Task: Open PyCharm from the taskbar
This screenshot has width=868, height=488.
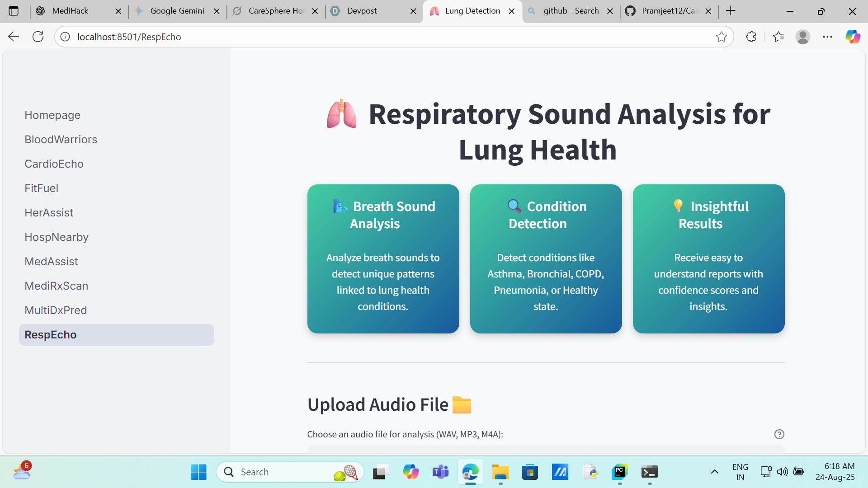Action: 620,472
